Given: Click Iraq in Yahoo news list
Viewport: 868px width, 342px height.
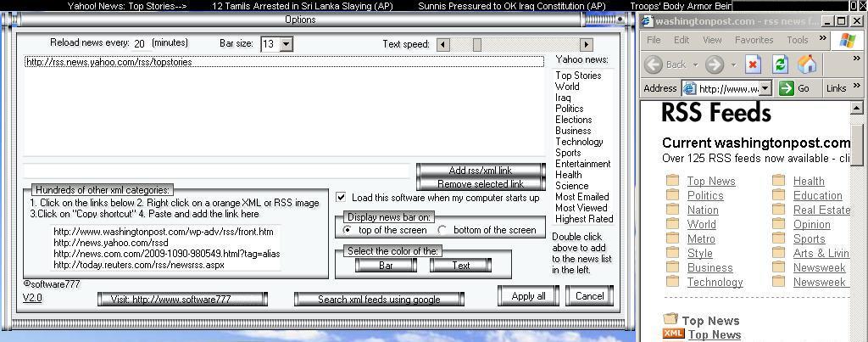Looking at the screenshot, I should [x=563, y=98].
